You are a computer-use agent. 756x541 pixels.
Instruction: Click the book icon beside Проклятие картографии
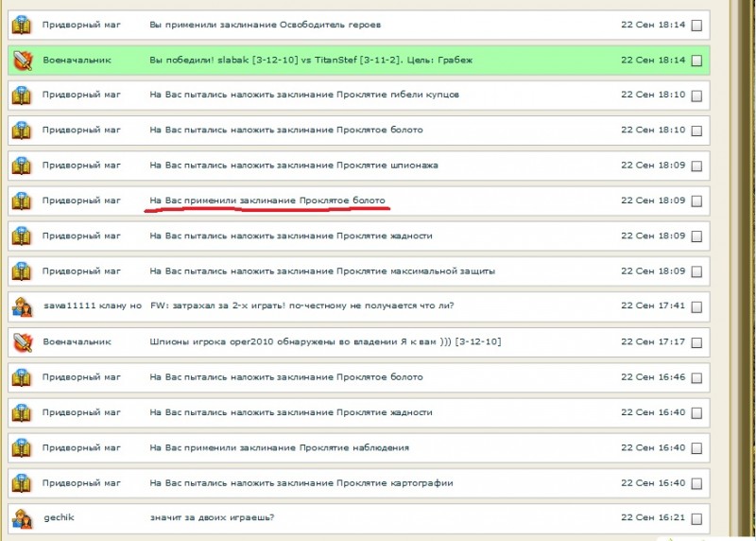tap(22, 483)
